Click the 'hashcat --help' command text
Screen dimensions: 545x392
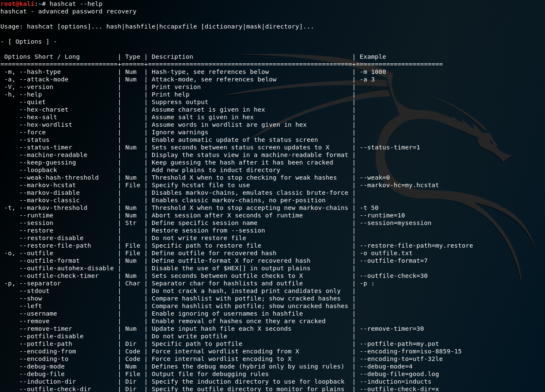point(76,4)
